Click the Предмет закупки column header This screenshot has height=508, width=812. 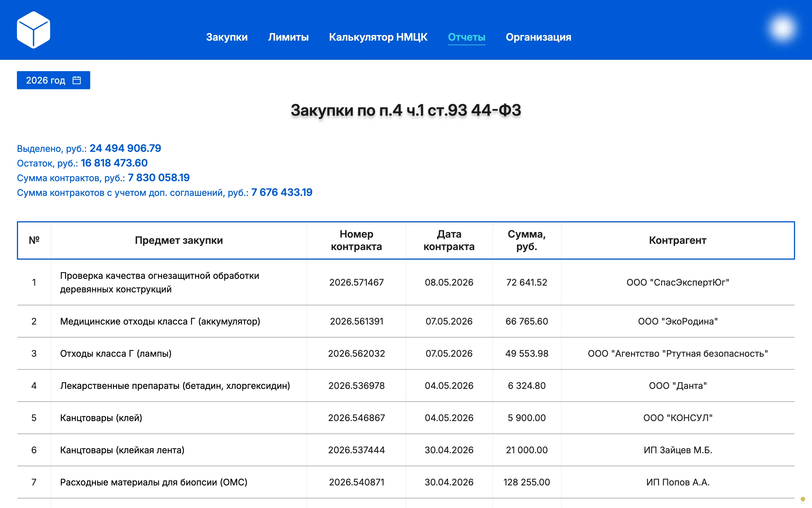point(179,240)
